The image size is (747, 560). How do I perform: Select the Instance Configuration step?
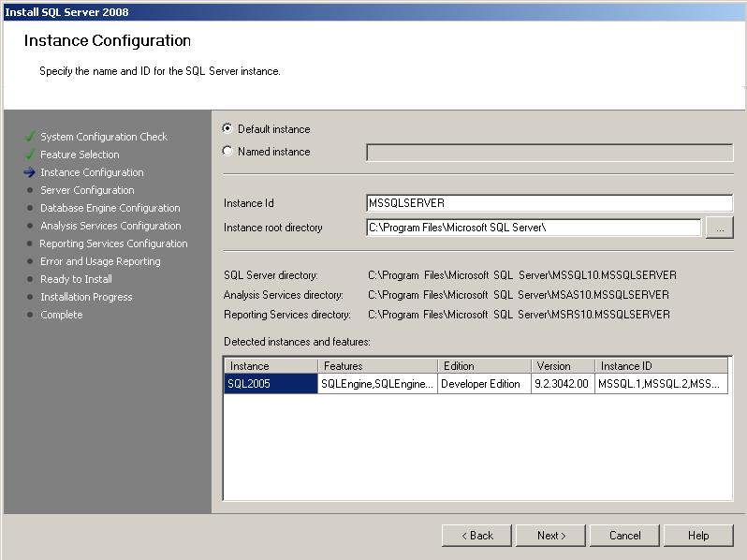92,172
